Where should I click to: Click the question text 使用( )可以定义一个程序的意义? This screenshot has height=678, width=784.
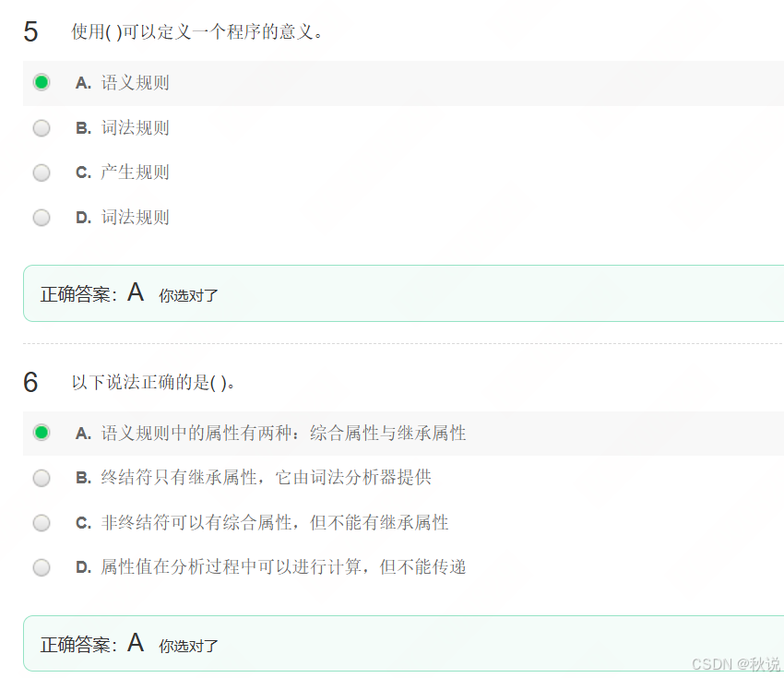(197, 32)
